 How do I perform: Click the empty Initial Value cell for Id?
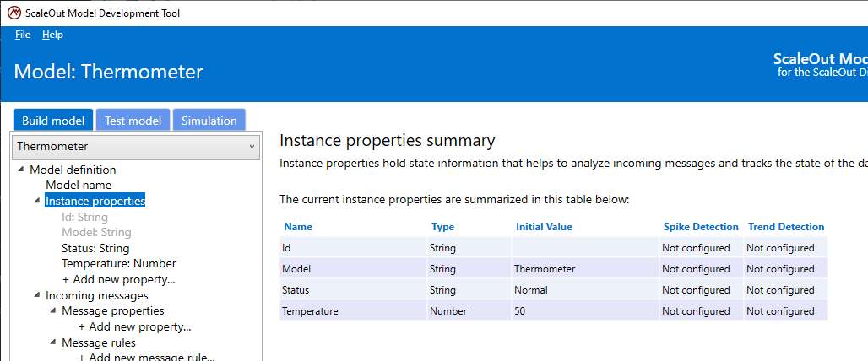pyautogui.click(x=585, y=248)
